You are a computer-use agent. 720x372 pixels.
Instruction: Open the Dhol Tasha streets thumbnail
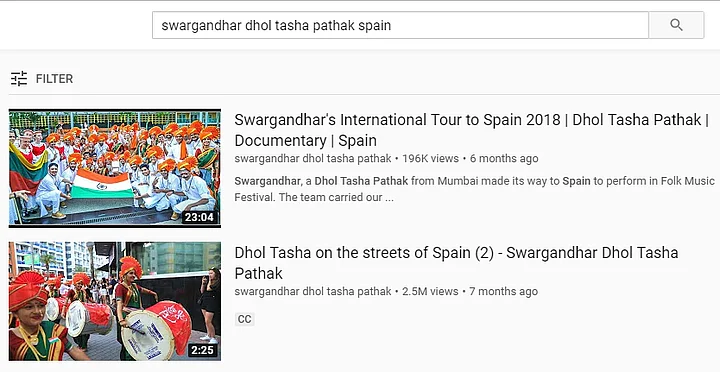point(115,301)
